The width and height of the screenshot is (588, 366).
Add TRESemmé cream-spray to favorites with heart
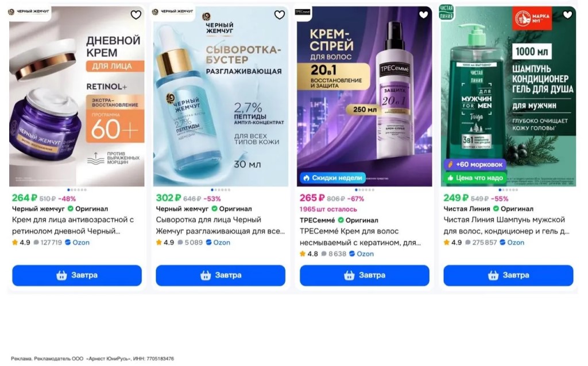click(423, 15)
